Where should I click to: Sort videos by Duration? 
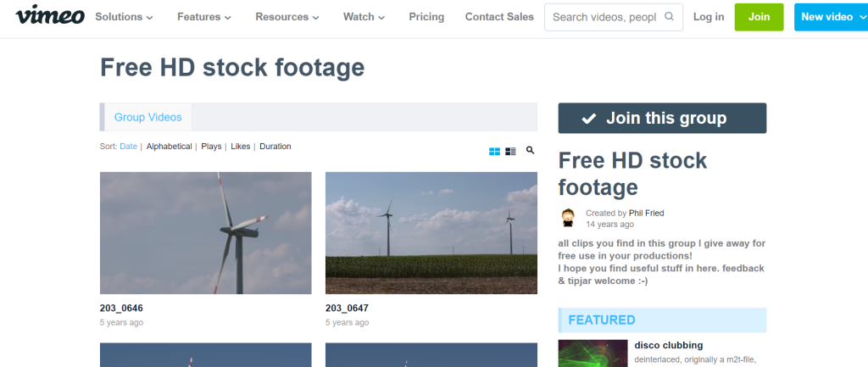pyautogui.click(x=275, y=147)
